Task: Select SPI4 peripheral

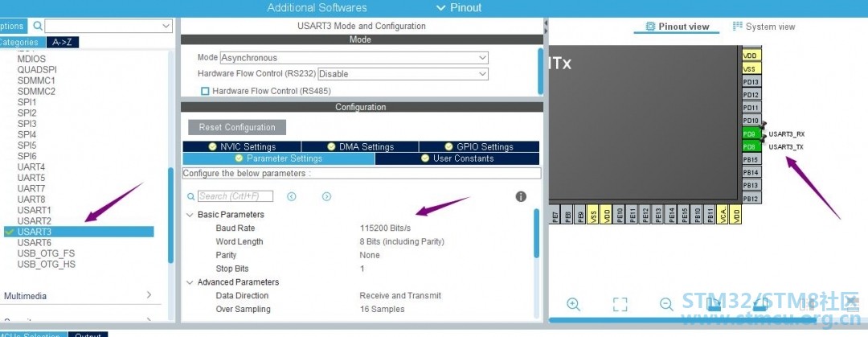Action: 27,134
